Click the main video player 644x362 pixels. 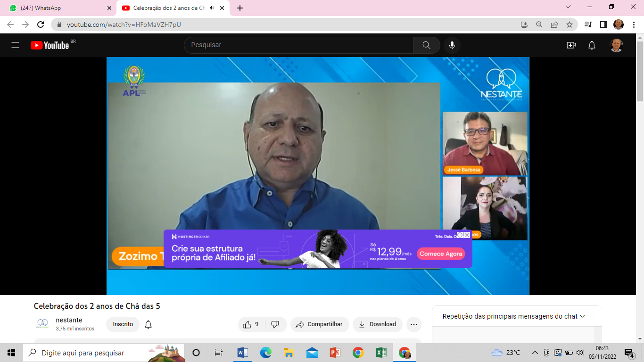[318, 176]
